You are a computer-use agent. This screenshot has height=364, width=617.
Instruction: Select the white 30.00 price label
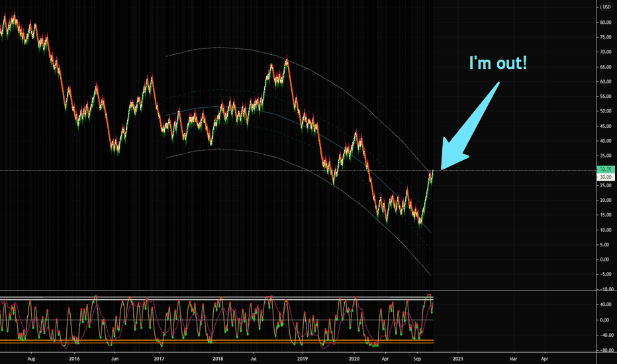(606, 177)
